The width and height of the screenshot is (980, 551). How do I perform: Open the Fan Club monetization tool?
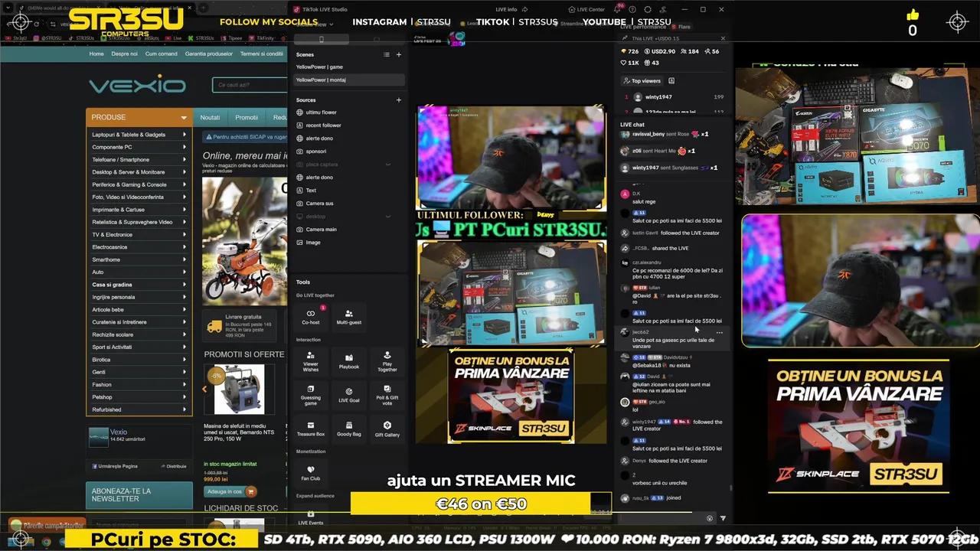tap(311, 473)
